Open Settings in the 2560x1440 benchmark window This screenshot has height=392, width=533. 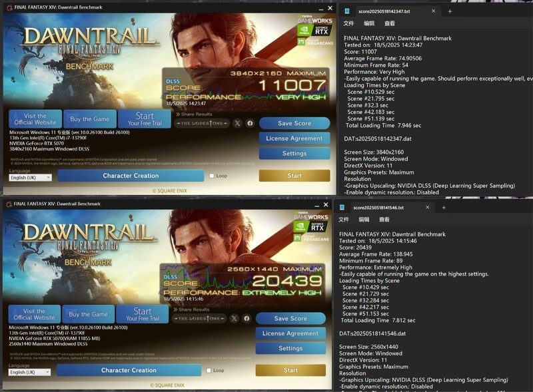coord(290,348)
